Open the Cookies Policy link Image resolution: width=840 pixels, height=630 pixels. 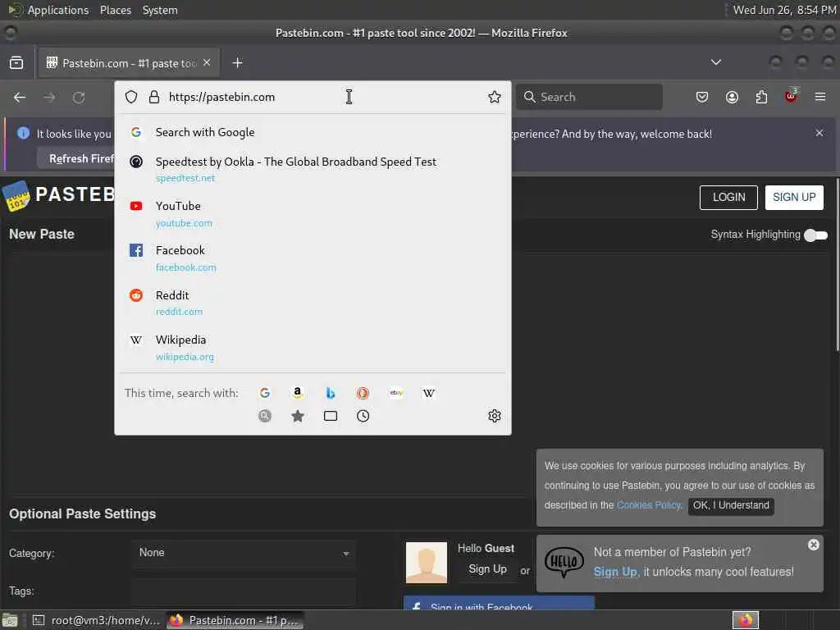(649, 505)
